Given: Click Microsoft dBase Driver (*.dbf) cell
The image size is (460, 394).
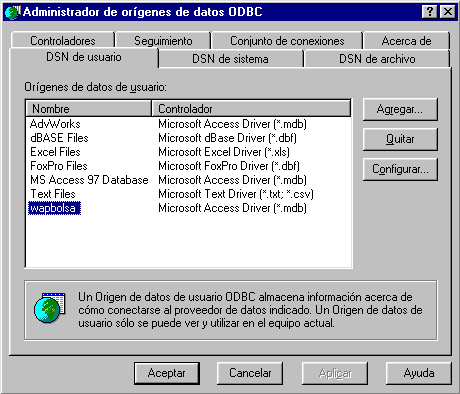Looking at the screenshot, I should (227, 138).
